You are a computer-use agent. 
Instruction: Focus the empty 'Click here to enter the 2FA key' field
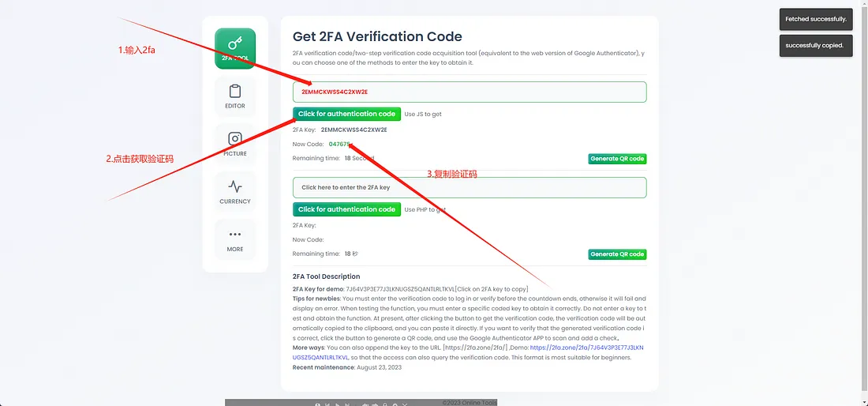pos(469,187)
